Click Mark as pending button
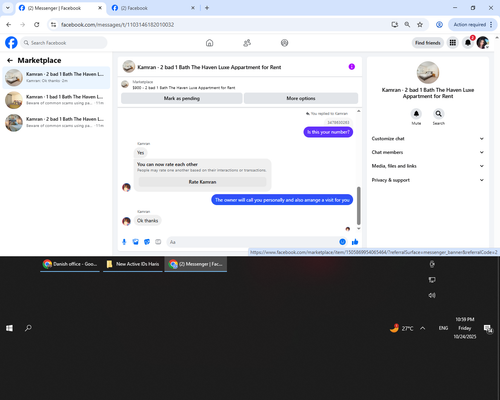This screenshot has height=400, width=500. tap(182, 98)
